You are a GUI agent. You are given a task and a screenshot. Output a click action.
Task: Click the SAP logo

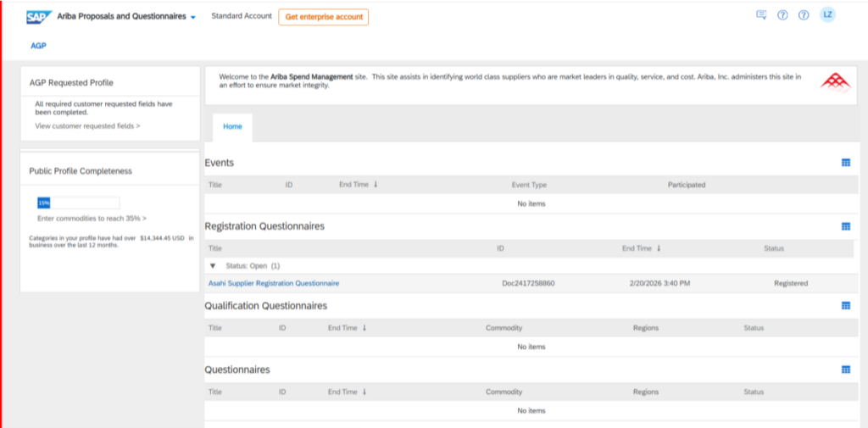(39, 17)
